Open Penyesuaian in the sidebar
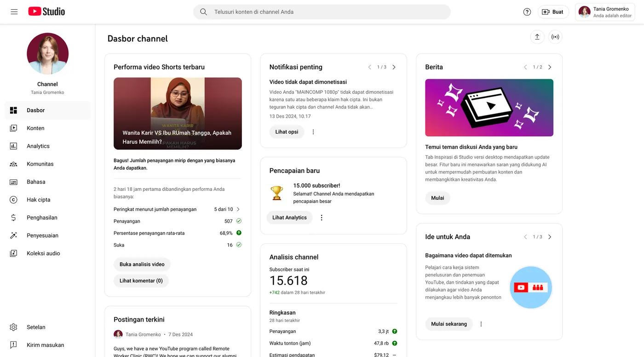 click(48, 236)
